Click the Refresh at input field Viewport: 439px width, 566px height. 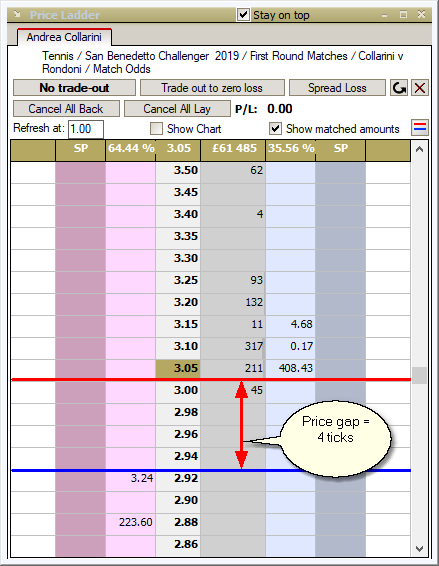(x=86, y=129)
